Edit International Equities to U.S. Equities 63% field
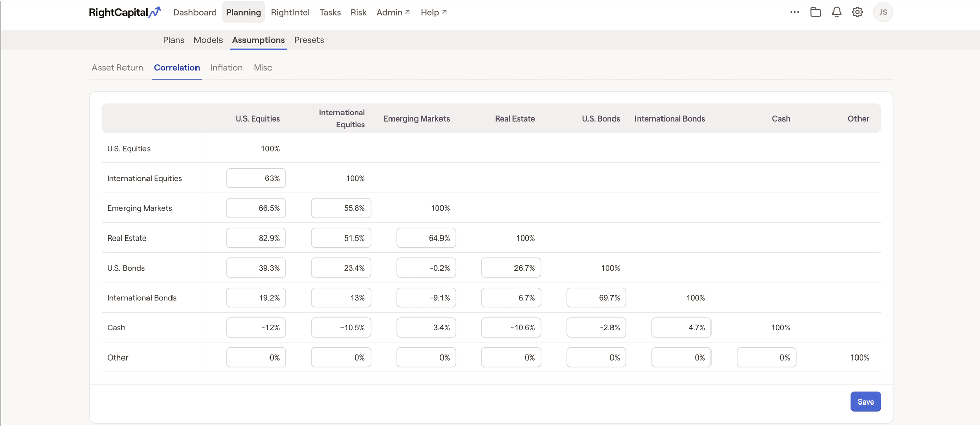This screenshot has width=980, height=428. pos(256,178)
